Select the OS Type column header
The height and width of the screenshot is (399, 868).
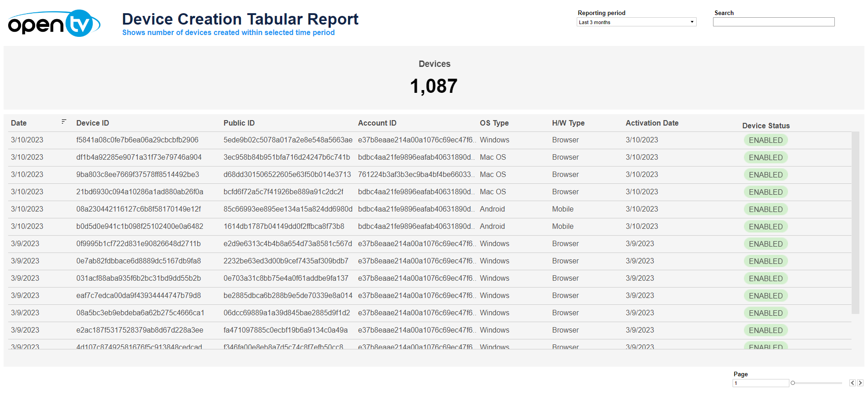(494, 123)
